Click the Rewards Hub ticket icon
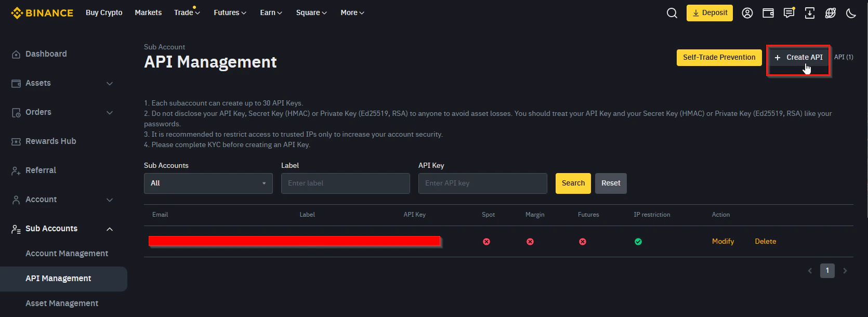The width and height of the screenshot is (868, 317). [x=16, y=141]
